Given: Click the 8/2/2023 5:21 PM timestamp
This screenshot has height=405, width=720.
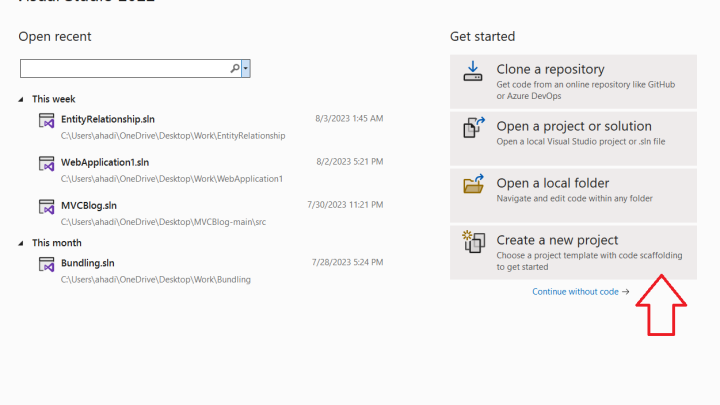Looking at the screenshot, I should coord(349,162).
